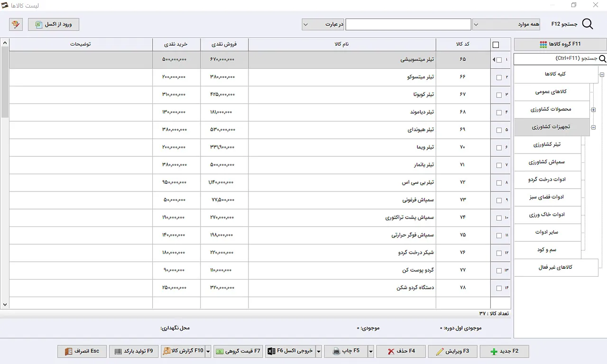
Task: Click the F4 حذف delete button
Action: point(401,351)
